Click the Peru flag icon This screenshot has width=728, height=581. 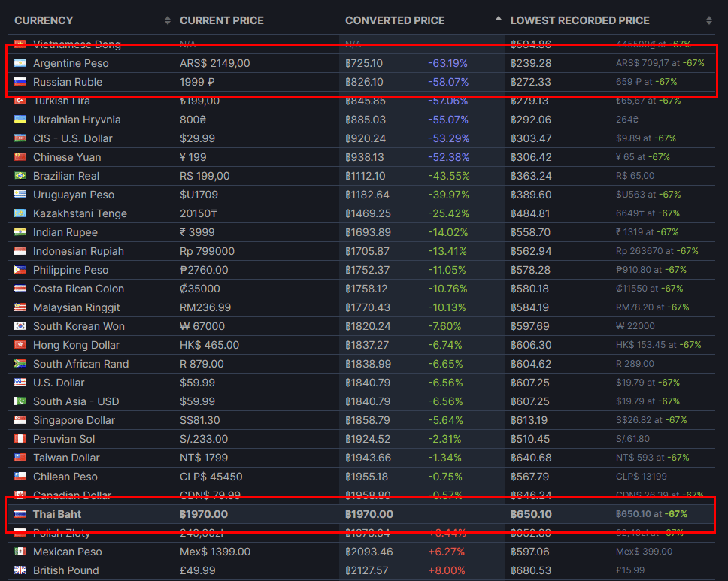[x=20, y=438]
